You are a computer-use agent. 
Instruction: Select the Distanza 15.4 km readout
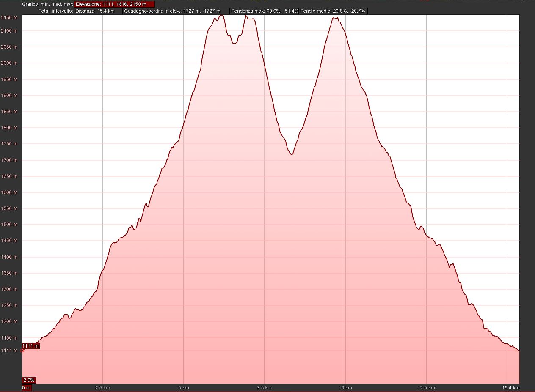pyautogui.click(x=98, y=11)
